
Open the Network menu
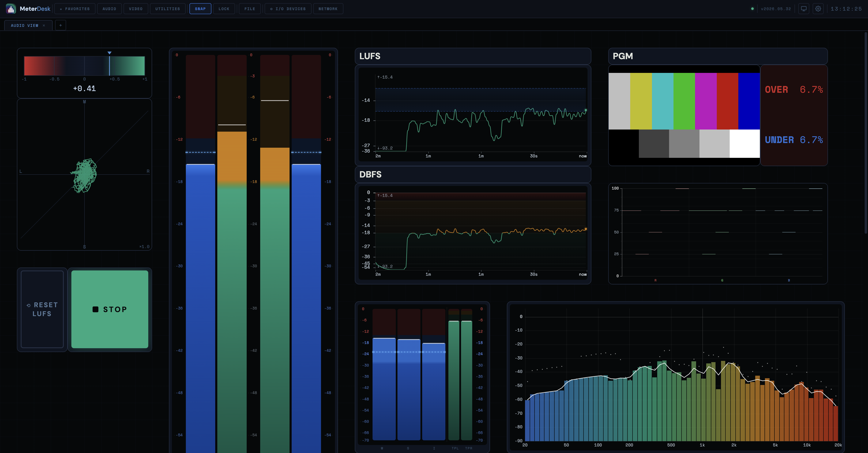click(x=328, y=9)
